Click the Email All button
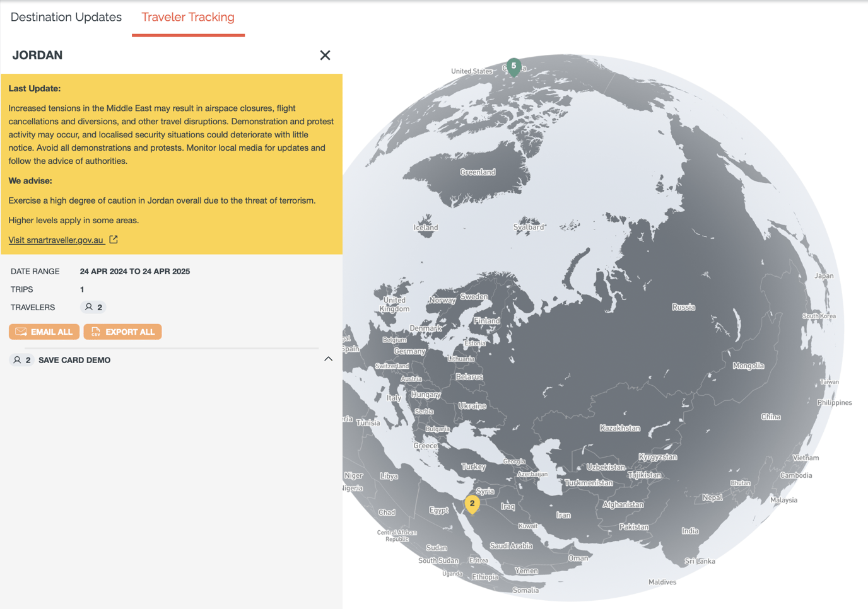The image size is (868, 609). tap(44, 332)
